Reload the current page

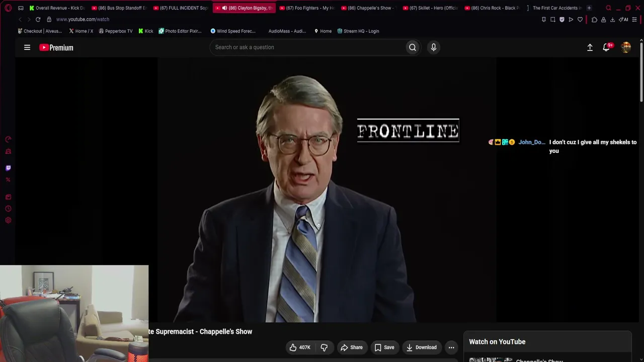point(38,19)
